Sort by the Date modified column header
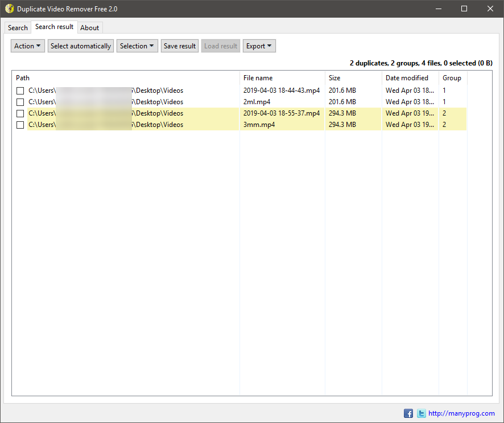 click(411, 78)
